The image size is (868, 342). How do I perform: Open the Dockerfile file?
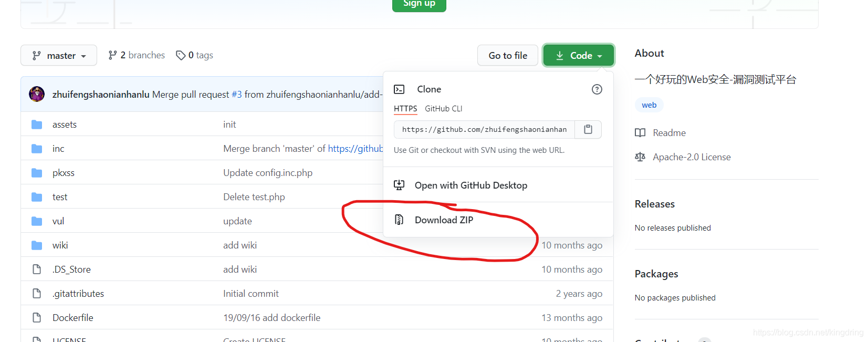point(73,318)
